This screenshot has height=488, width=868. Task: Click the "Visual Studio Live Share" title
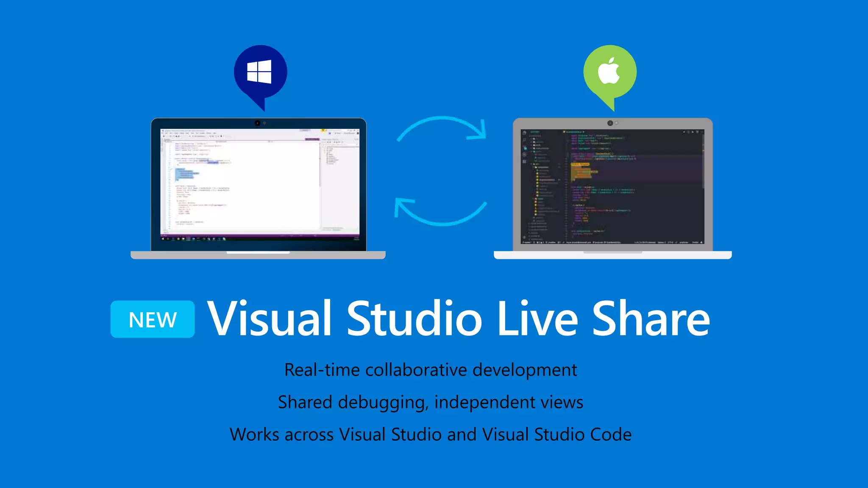[458, 318]
